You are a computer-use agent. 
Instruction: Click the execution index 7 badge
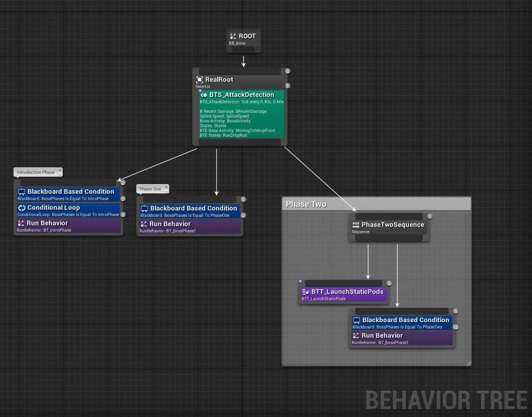pyautogui.click(x=430, y=216)
